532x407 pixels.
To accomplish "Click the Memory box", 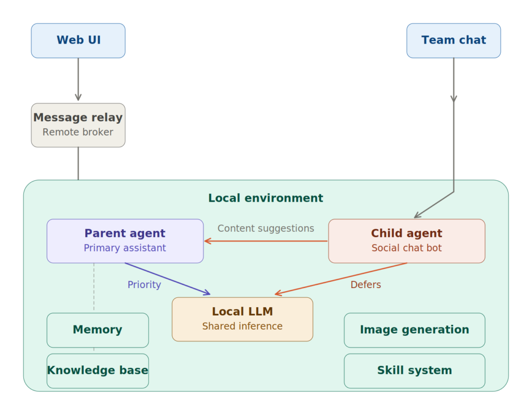I will [x=98, y=330].
